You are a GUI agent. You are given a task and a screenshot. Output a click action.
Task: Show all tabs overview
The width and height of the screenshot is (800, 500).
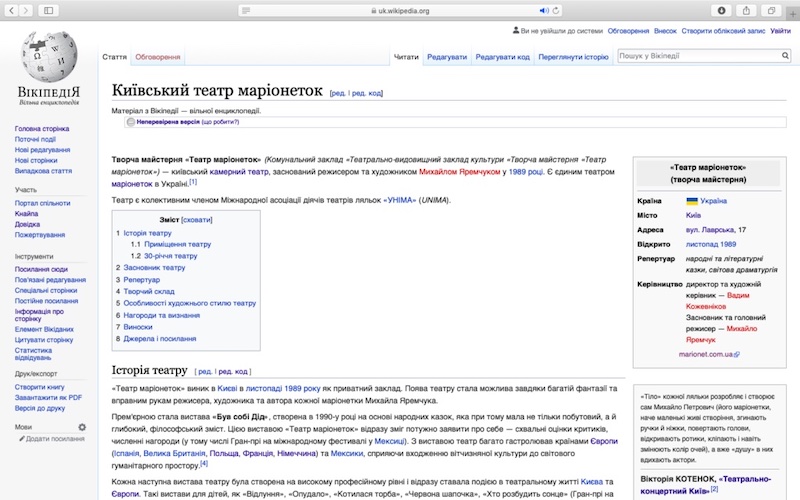point(771,10)
